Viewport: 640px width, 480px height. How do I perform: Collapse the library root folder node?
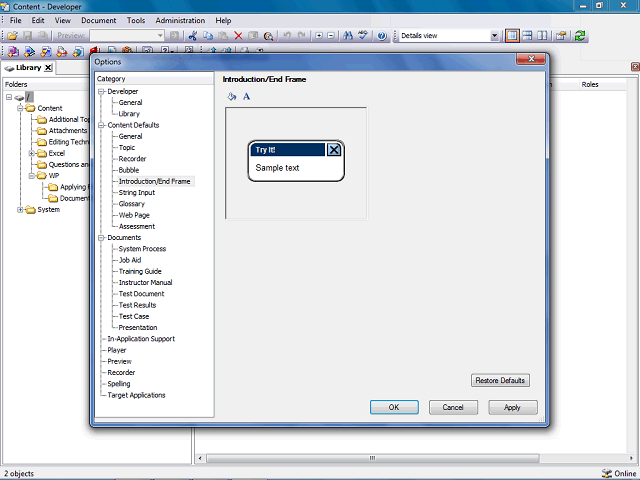pyautogui.click(x=9, y=97)
